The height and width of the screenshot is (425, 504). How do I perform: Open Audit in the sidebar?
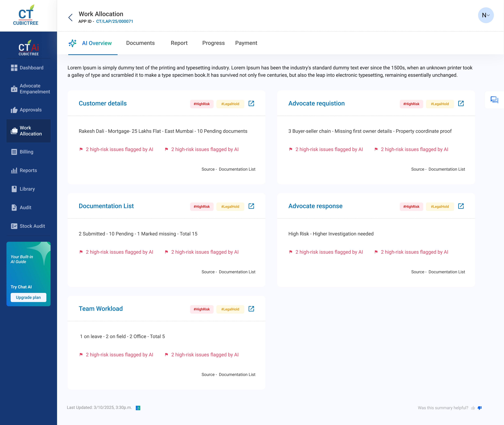pyautogui.click(x=28, y=207)
